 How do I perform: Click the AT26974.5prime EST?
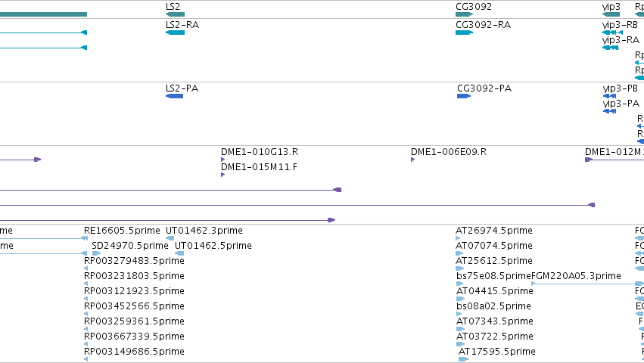[494, 231]
